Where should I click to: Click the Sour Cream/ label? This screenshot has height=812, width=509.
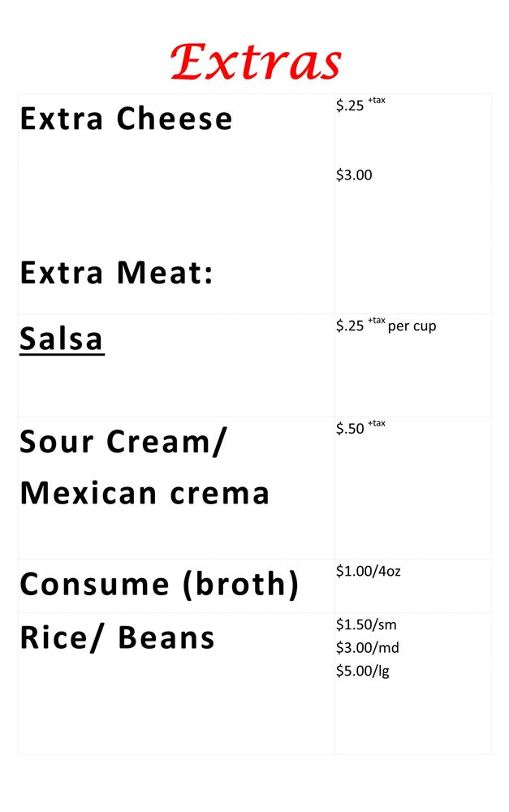124,443
